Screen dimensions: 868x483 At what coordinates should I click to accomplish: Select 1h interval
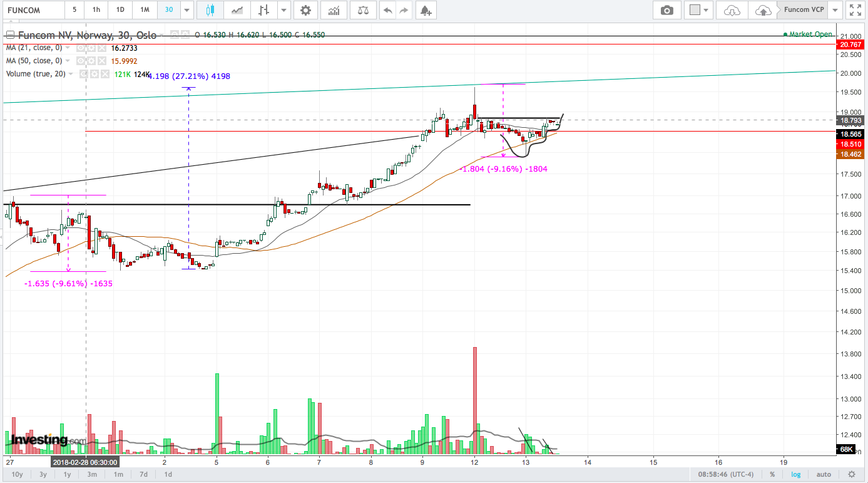tap(96, 10)
